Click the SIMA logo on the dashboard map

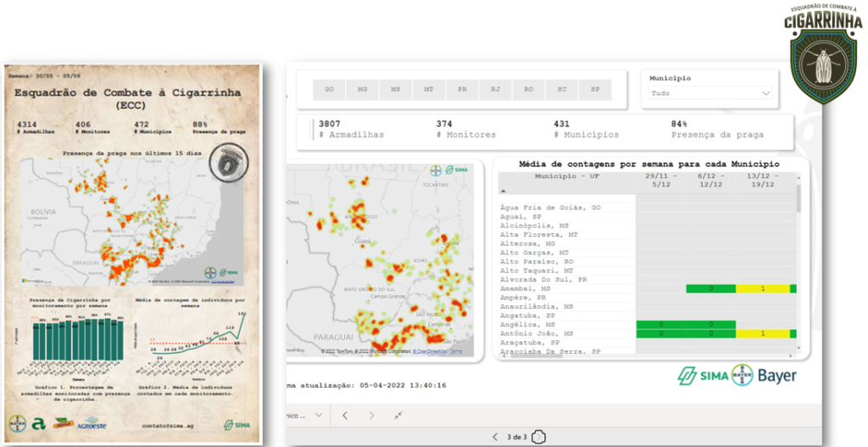click(457, 170)
